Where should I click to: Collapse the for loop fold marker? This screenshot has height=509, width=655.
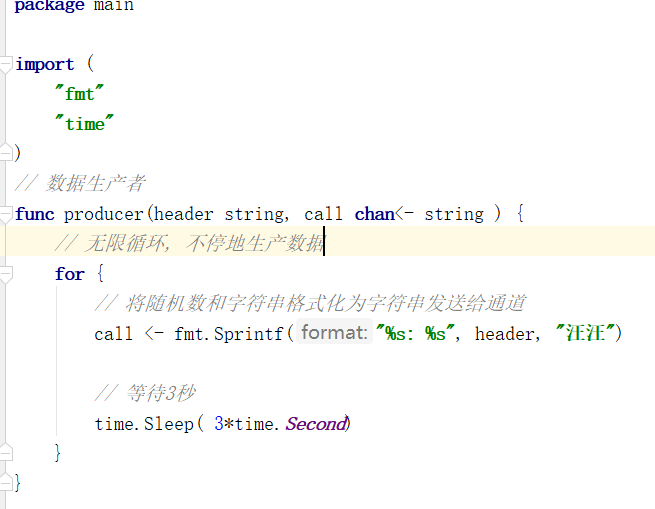[x=5, y=275]
